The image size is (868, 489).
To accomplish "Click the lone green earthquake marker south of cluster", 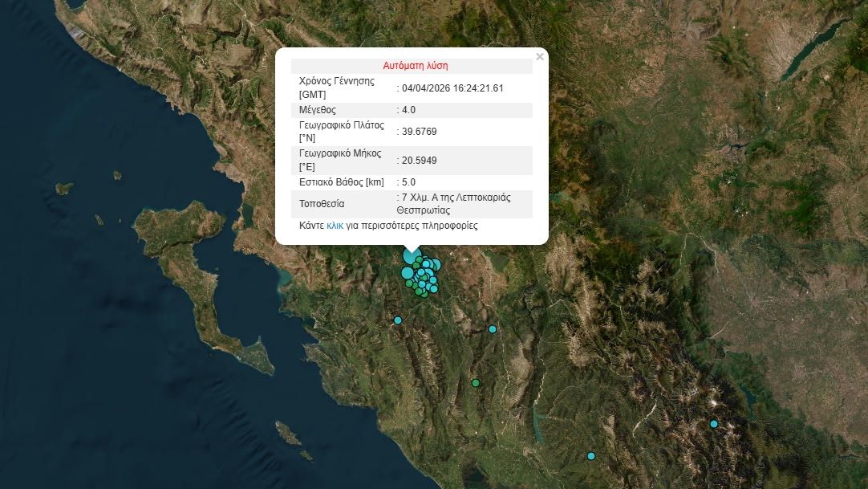I will point(476,383).
